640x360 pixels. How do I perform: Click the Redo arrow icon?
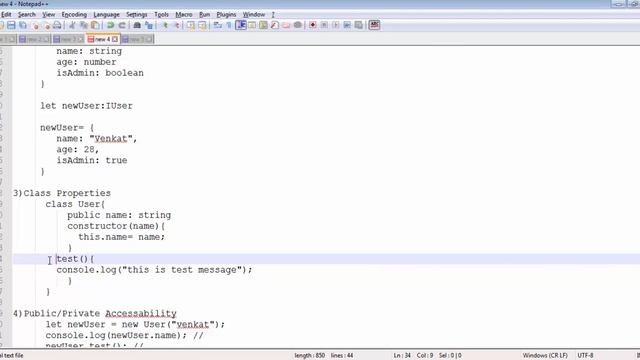pos(122,25)
